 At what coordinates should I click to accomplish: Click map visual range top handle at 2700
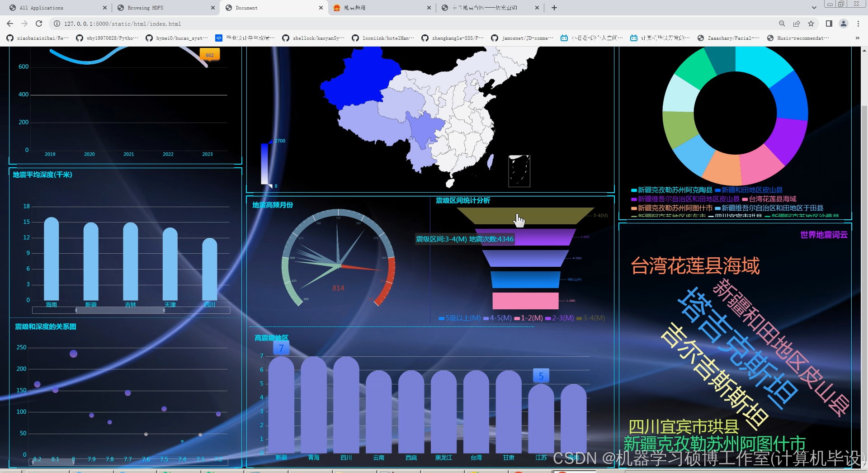tap(271, 142)
